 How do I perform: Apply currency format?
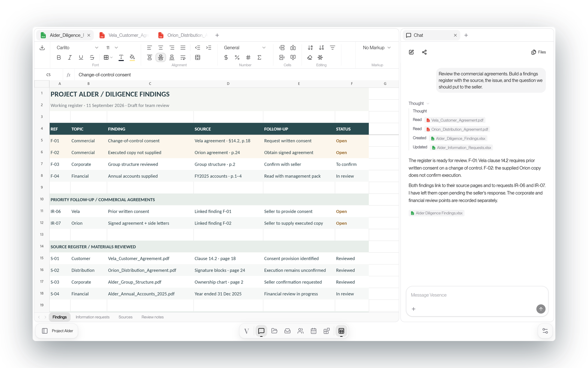226,58
